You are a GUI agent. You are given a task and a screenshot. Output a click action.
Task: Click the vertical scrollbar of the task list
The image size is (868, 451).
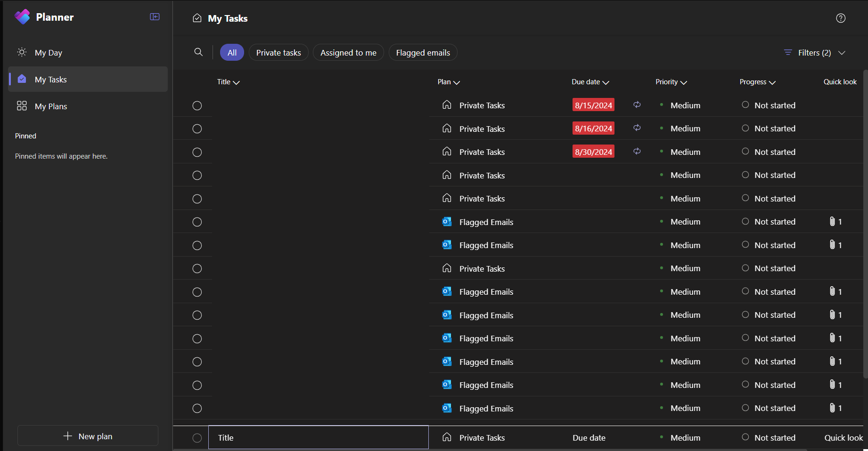pyautogui.click(x=865, y=224)
